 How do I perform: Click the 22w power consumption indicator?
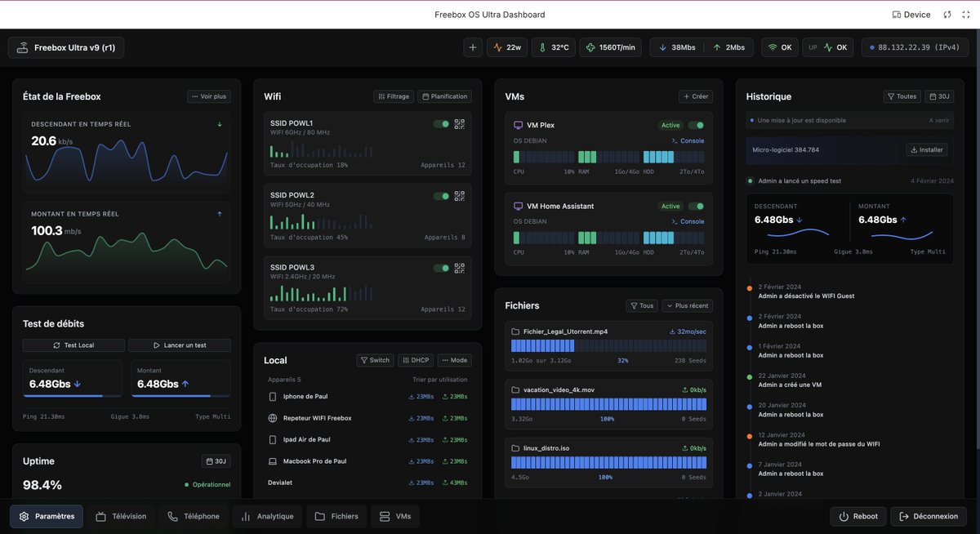508,47
